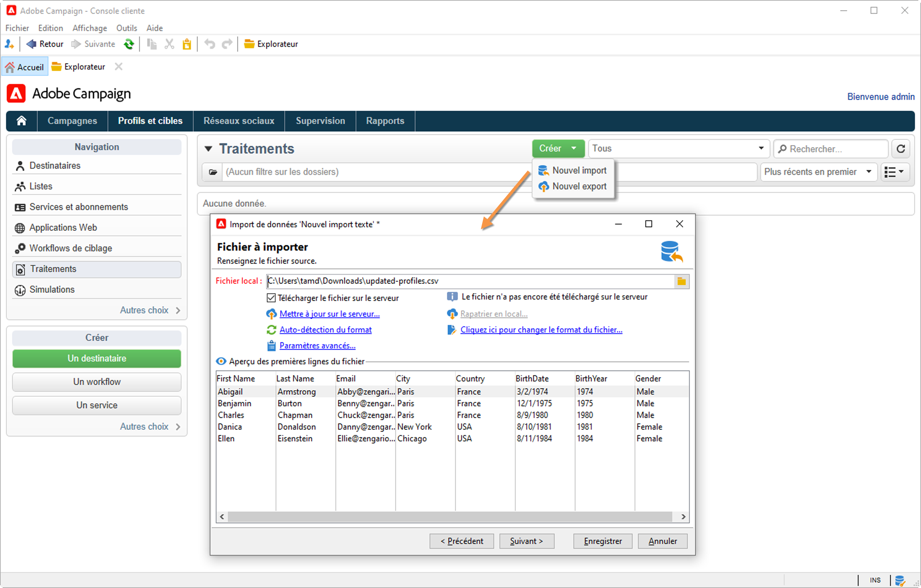Open the Outils menu
Screen dimensions: 921x588
click(x=126, y=28)
